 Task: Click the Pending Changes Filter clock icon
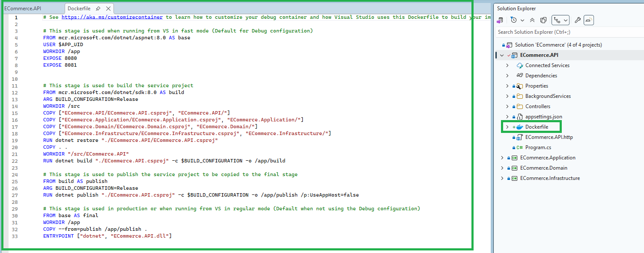click(513, 20)
